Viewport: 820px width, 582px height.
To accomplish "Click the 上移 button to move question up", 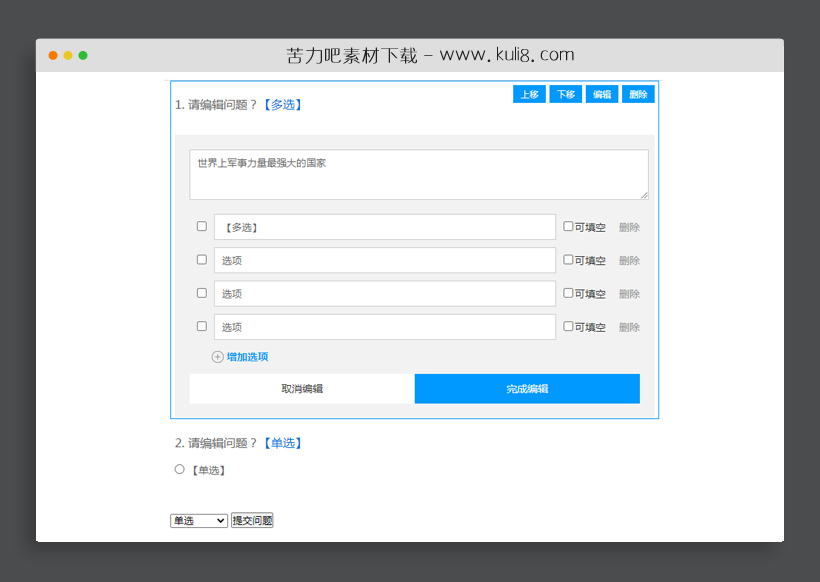I will coord(529,93).
